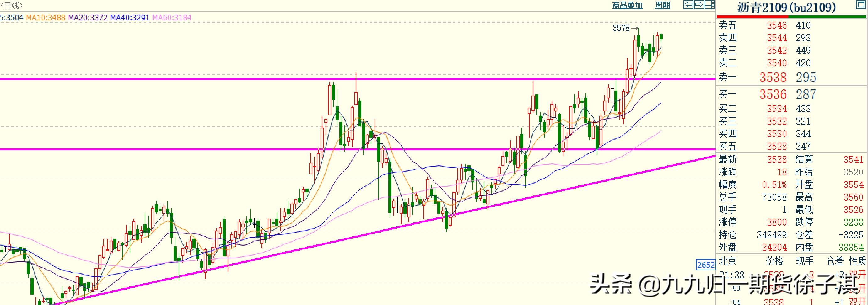This screenshot has width=868, height=305.
Task: Click the 买二 price 3534
Action: pos(777,109)
